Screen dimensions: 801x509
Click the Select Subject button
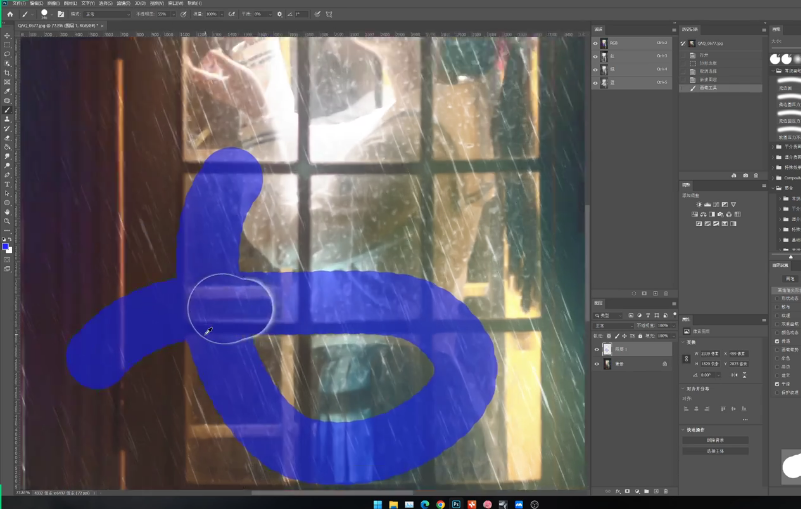point(715,451)
